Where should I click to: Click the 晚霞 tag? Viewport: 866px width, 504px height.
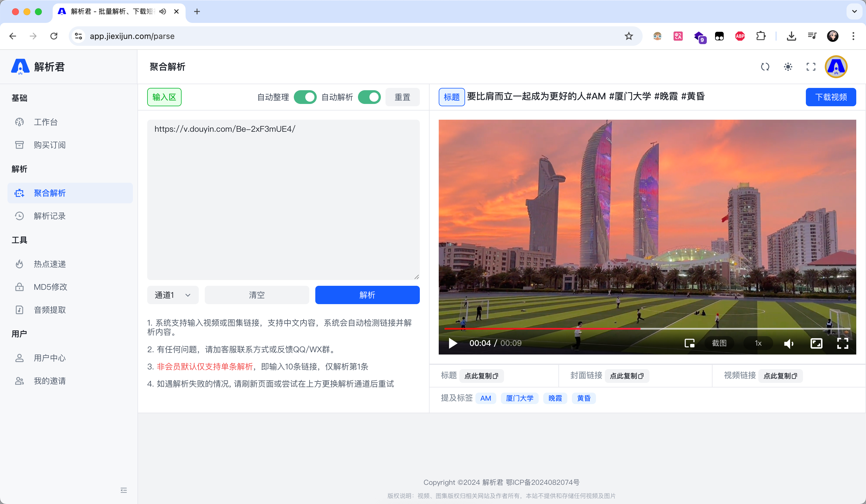[555, 398]
